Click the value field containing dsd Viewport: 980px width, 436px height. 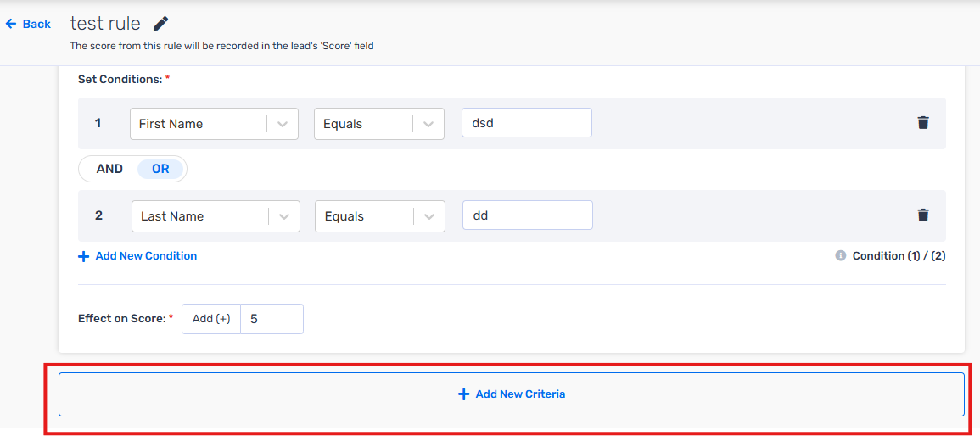(527, 123)
